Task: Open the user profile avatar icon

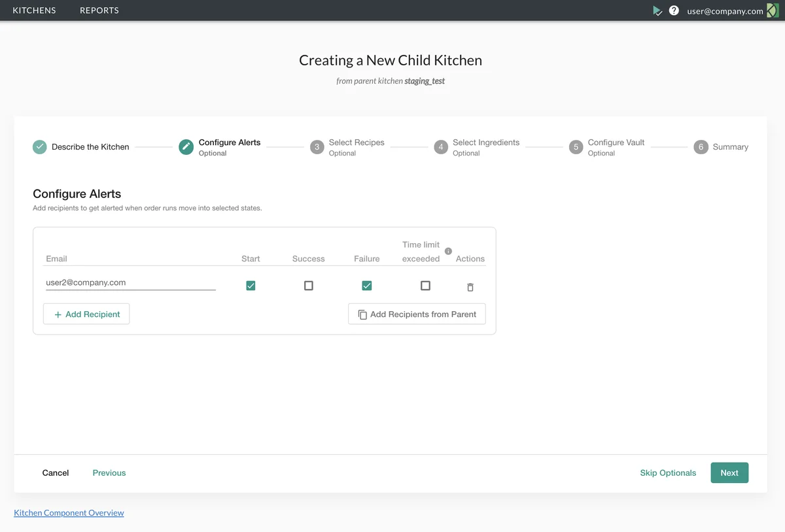Action: click(x=773, y=10)
